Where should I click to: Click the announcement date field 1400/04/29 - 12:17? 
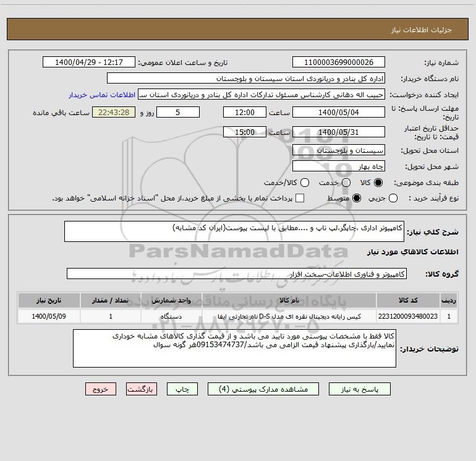click(x=89, y=62)
